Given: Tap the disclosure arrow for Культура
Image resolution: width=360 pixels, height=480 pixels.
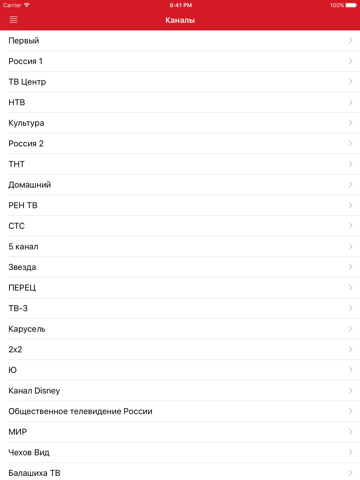Looking at the screenshot, I should point(350,123).
